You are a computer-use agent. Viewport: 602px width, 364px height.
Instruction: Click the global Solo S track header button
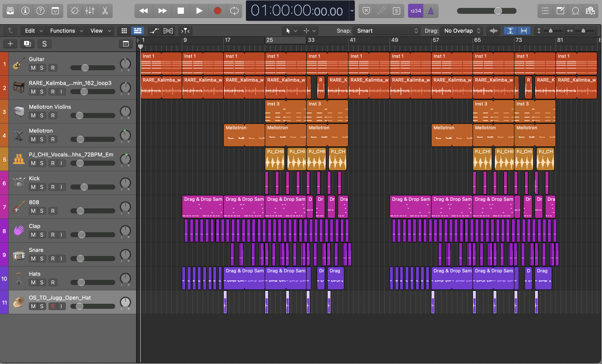click(44, 44)
